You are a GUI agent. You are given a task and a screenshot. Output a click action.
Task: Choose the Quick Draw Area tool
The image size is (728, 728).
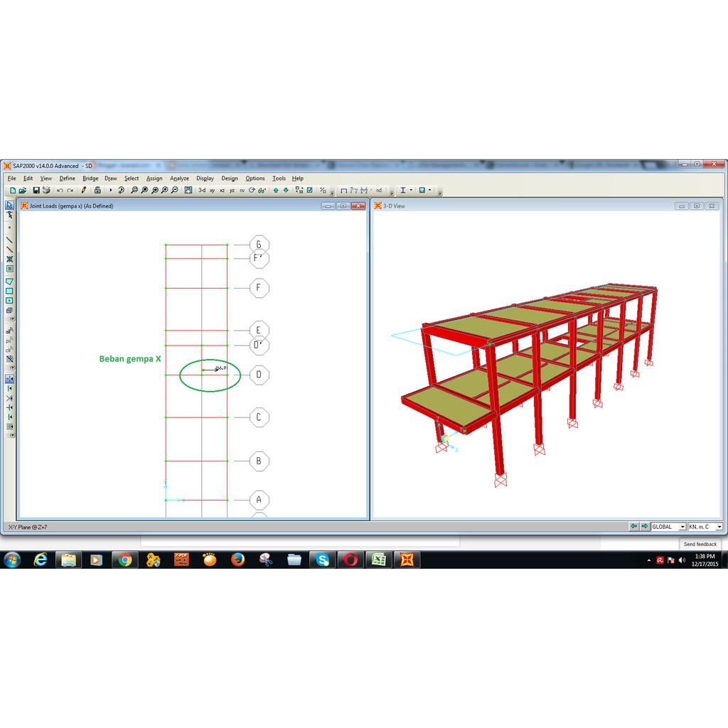(9, 301)
